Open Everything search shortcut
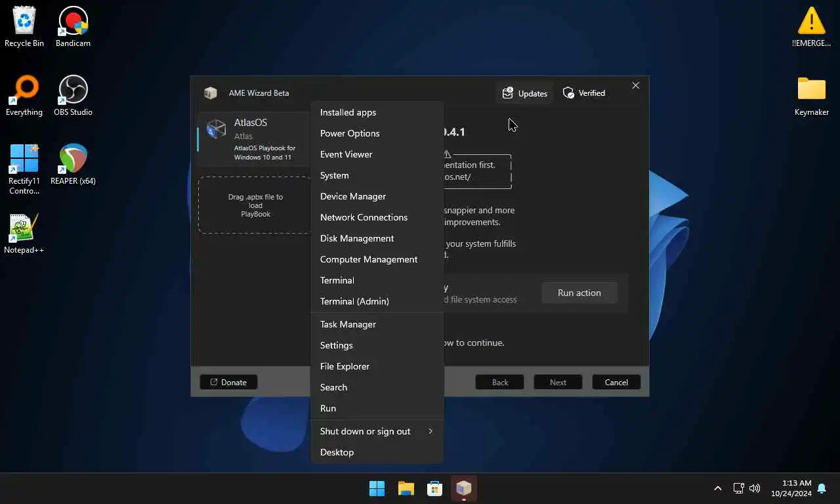Image resolution: width=840 pixels, height=504 pixels. (x=24, y=96)
